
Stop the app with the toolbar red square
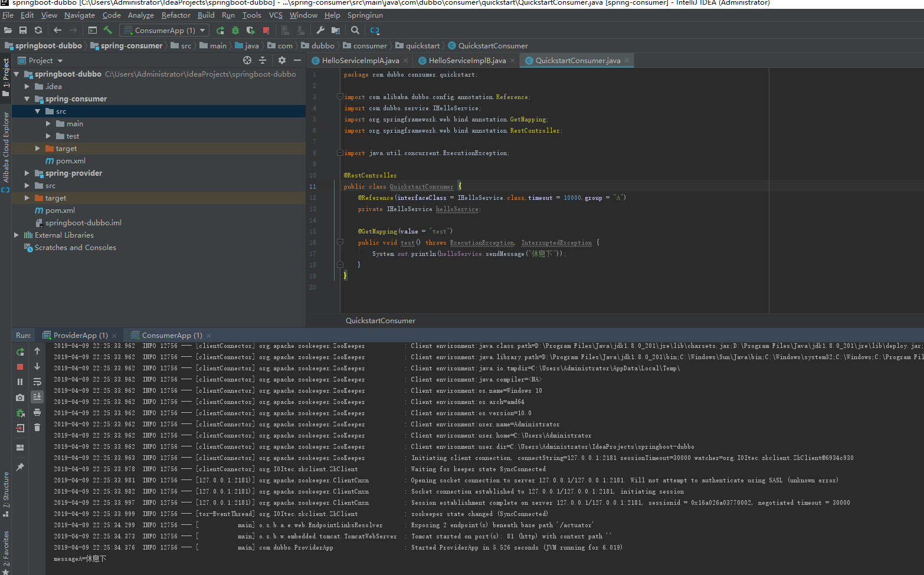[266, 30]
